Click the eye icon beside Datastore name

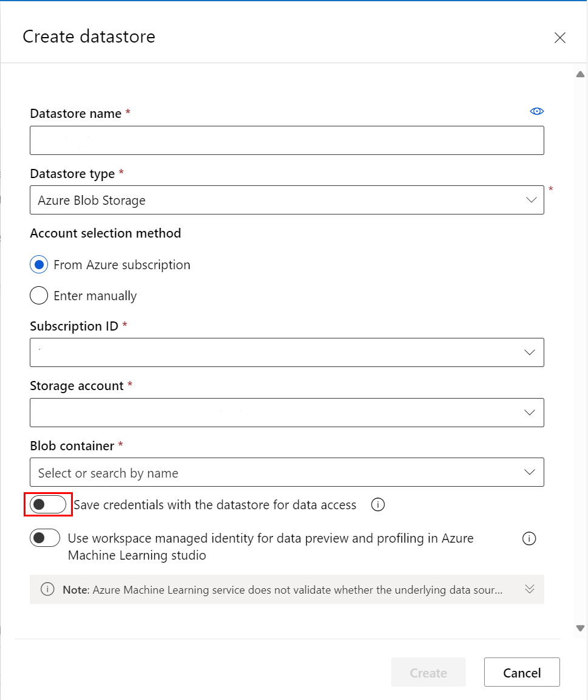tap(537, 111)
